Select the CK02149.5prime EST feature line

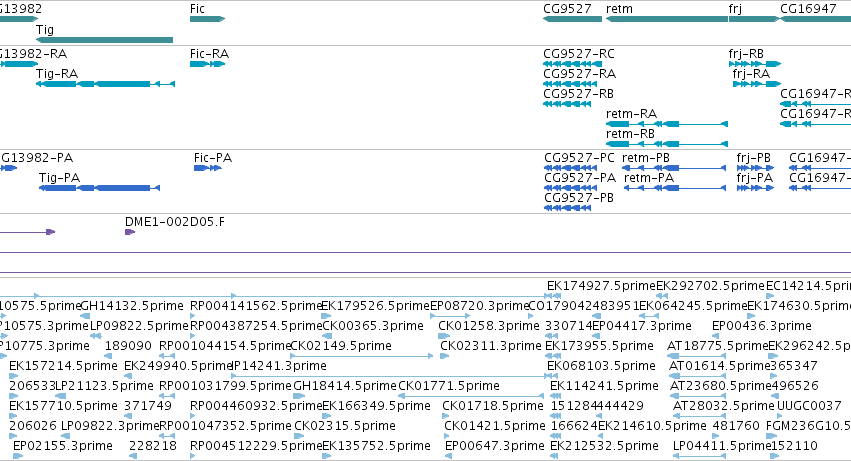tap(361, 356)
